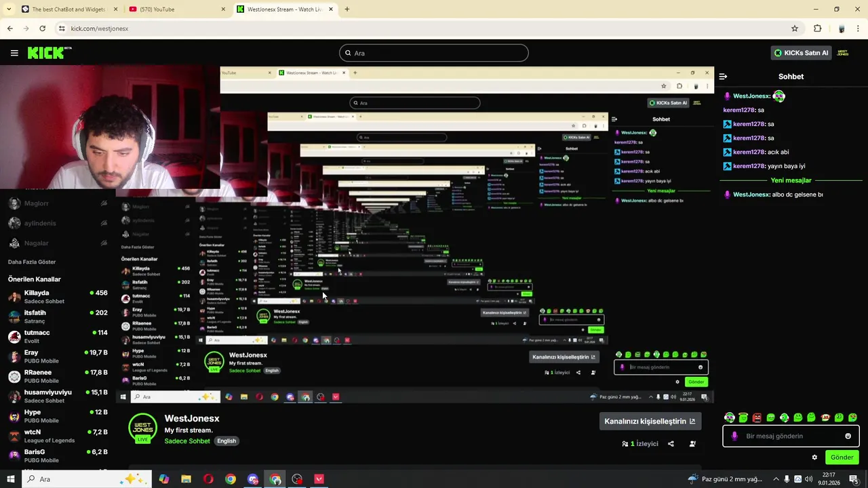Expand 'Daha Fazla Göster' in the sidebar
Viewport: 868px width, 488px height.
[x=32, y=262]
